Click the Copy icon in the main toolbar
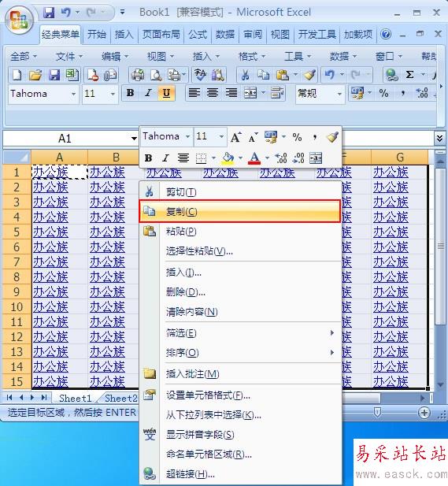The width and height of the screenshot is (448, 486). (x=264, y=75)
